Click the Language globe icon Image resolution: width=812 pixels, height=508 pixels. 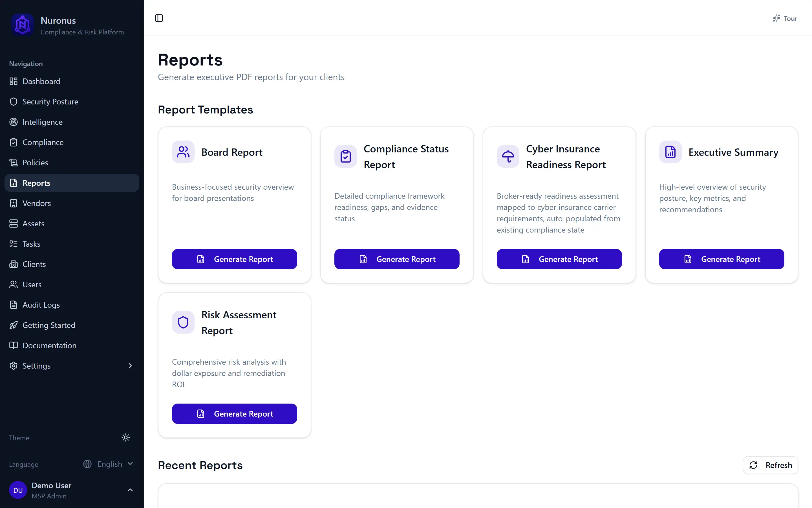pyautogui.click(x=87, y=464)
